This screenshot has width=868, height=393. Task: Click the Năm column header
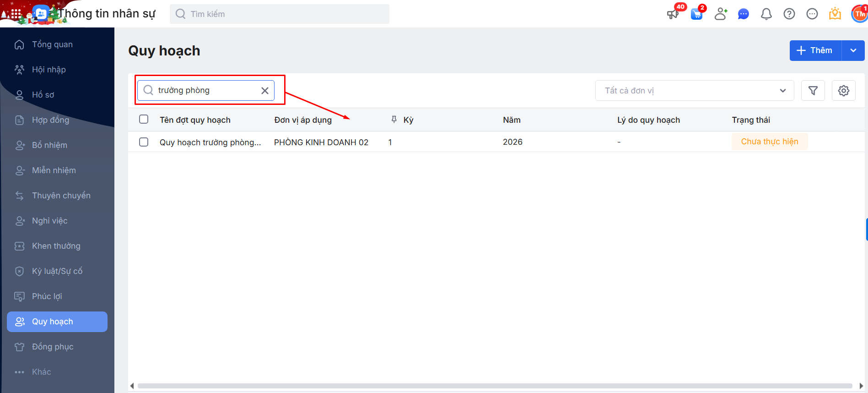[x=512, y=120]
